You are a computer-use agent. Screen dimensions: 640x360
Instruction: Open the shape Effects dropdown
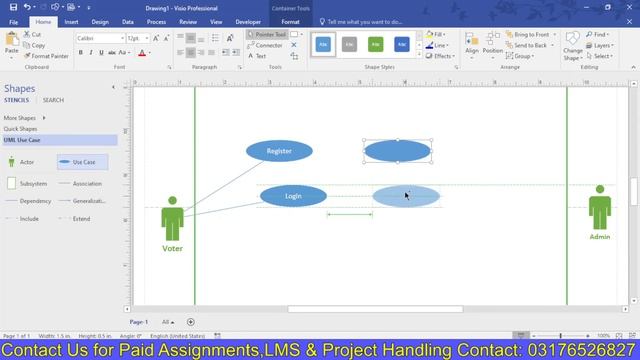point(440,56)
